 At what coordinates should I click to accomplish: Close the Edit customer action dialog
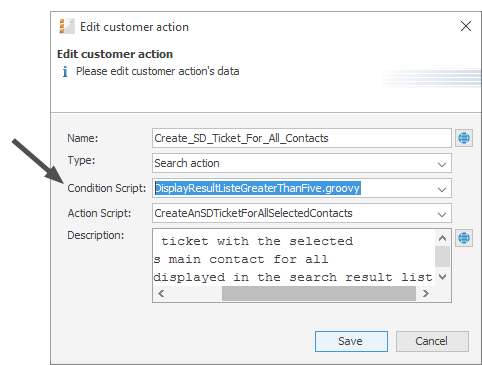466,26
